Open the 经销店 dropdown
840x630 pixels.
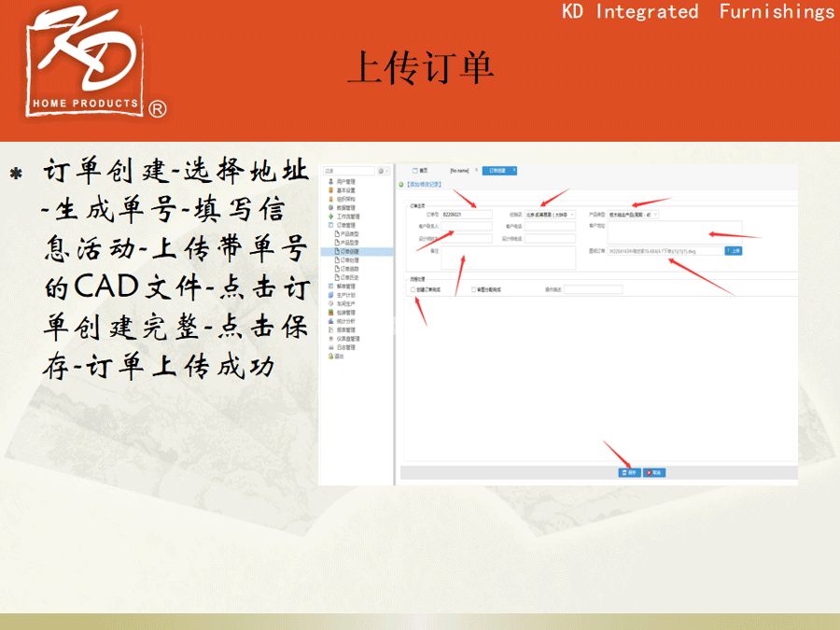click(572, 215)
